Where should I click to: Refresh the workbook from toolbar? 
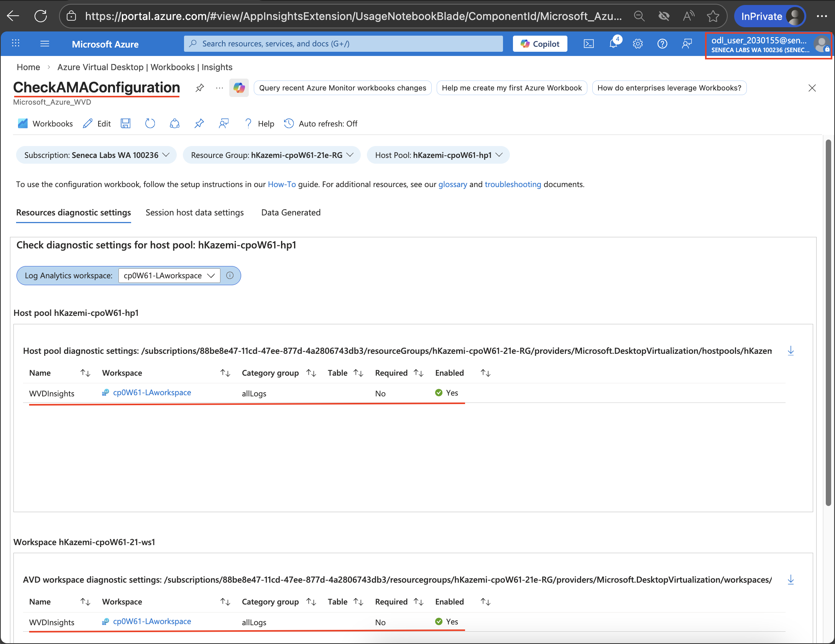tap(150, 123)
